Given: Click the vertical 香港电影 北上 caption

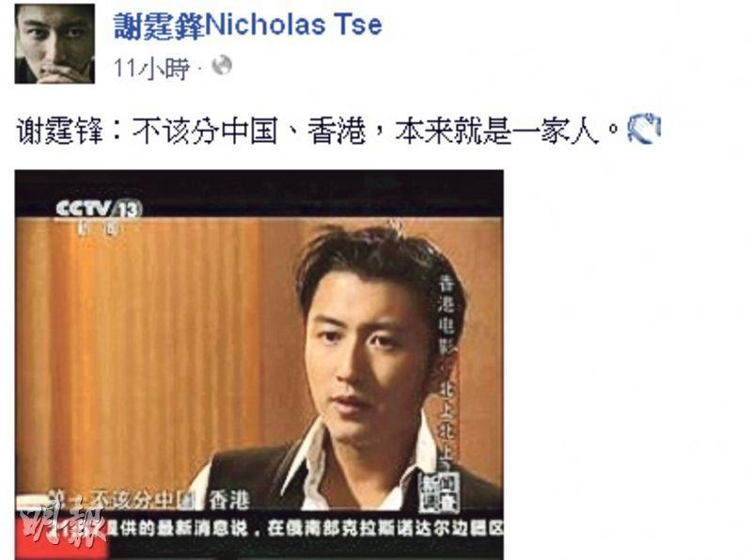Looking at the screenshot, I should (x=446, y=372).
